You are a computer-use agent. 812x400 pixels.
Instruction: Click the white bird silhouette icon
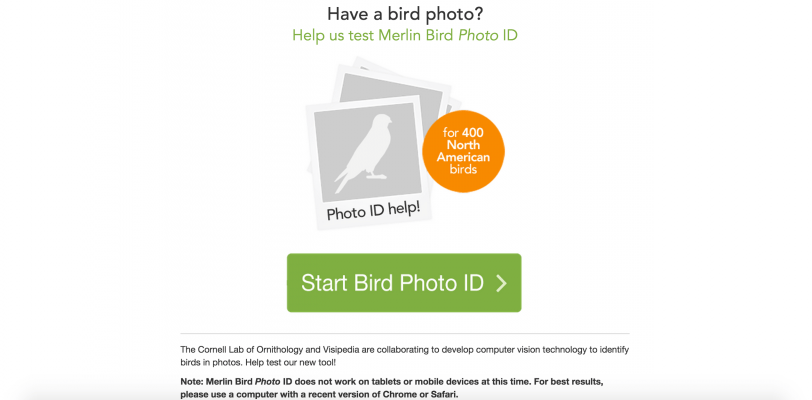tap(362, 154)
